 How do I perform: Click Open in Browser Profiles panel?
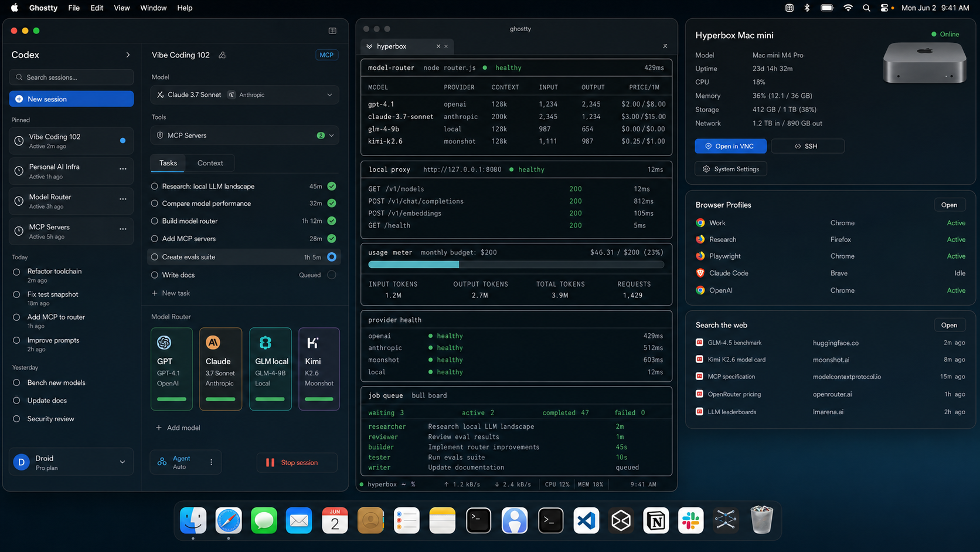(x=949, y=205)
